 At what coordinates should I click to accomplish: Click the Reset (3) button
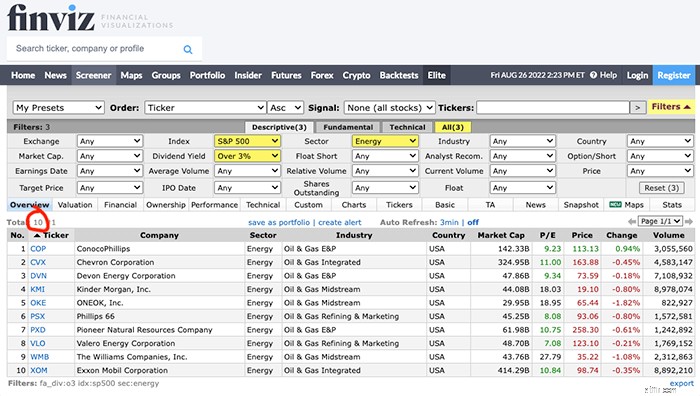pyautogui.click(x=662, y=188)
